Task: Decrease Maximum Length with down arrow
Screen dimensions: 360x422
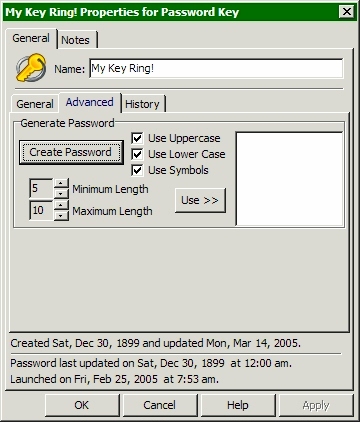Action: click(61, 215)
